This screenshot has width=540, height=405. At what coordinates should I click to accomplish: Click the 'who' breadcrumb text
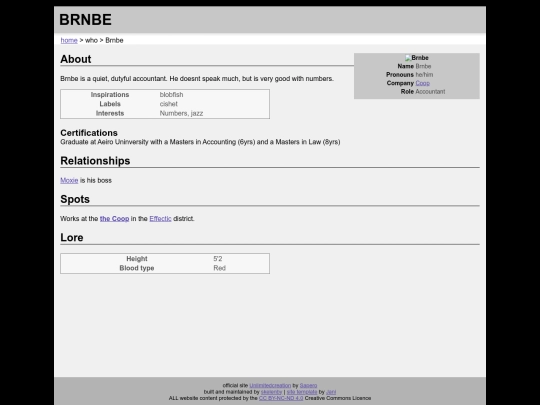[91, 40]
